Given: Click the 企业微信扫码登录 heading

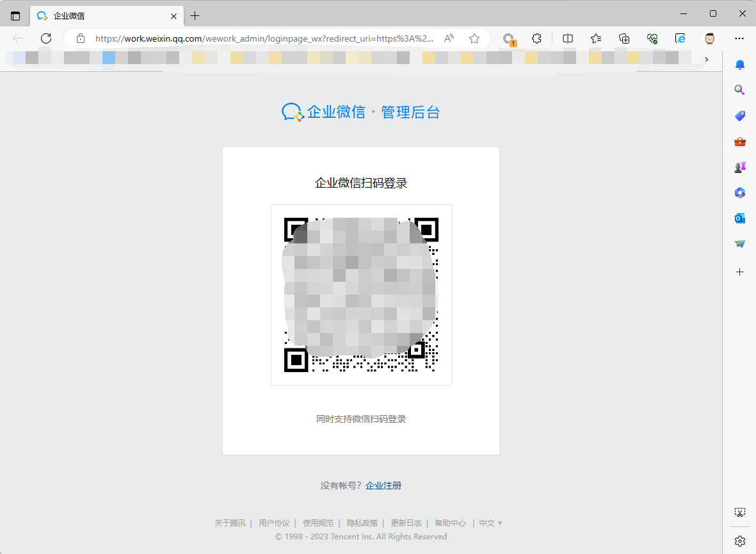Looking at the screenshot, I should (x=361, y=183).
